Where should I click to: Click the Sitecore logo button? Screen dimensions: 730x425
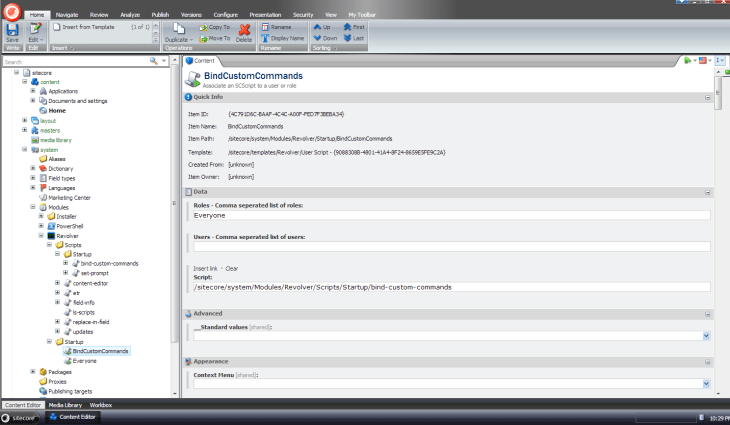(12, 12)
